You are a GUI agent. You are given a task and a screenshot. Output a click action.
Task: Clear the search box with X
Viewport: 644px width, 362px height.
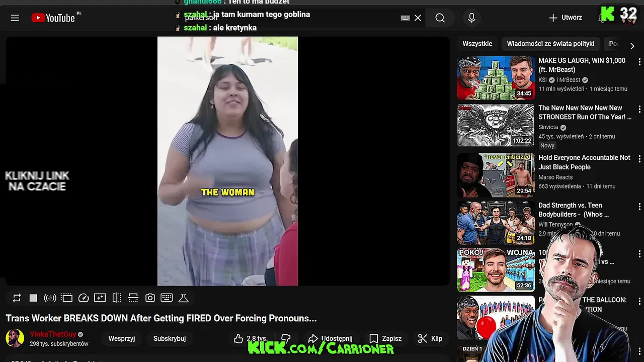[x=418, y=18]
